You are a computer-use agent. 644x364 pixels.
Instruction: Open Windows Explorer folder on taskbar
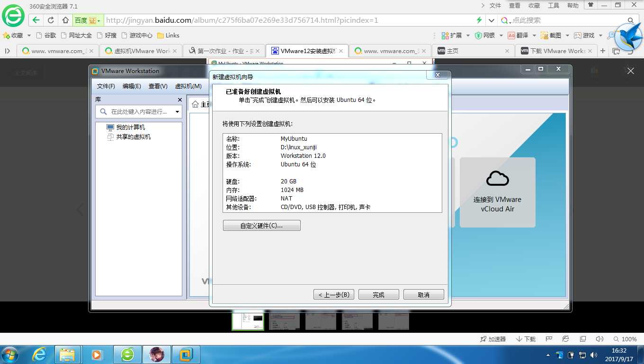click(68, 355)
